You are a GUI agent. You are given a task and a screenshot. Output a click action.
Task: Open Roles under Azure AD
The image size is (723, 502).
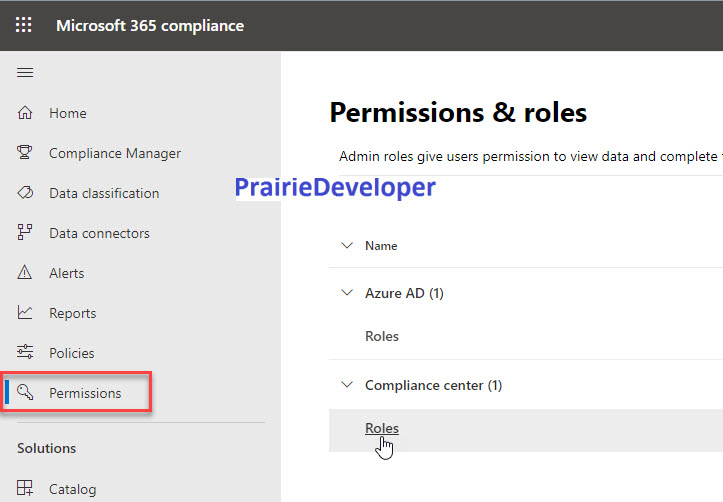tap(382, 337)
